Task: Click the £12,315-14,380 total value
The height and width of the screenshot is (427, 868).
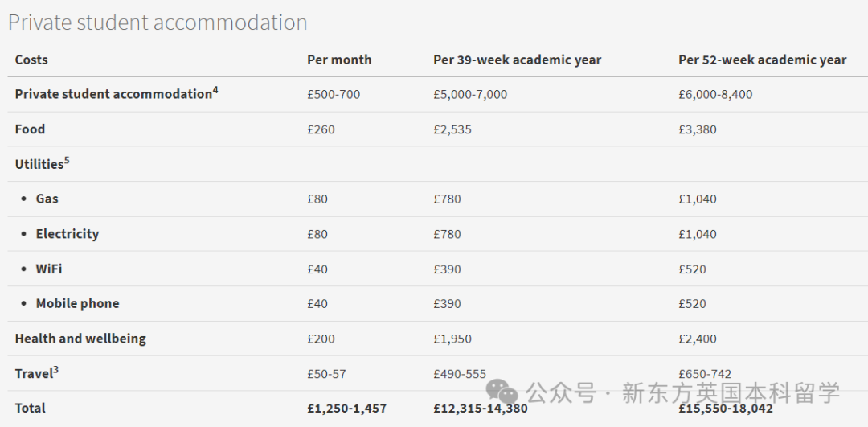Action: (x=481, y=409)
